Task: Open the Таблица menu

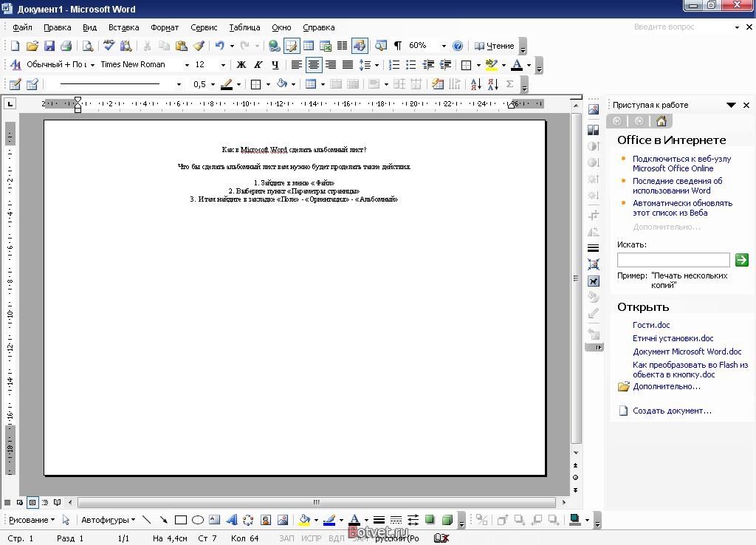Action: point(244,27)
